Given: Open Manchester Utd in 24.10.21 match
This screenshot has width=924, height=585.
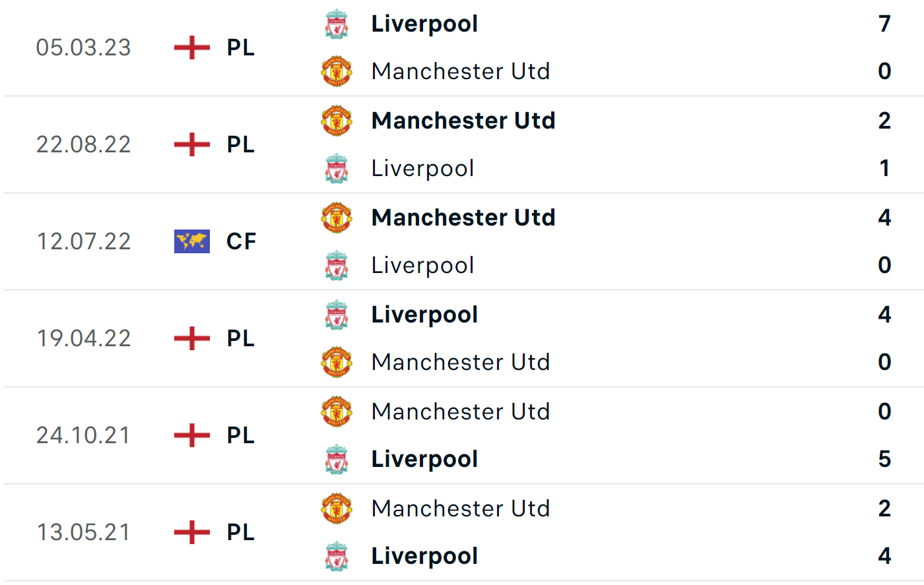Looking at the screenshot, I should pyautogui.click(x=461, y=412).
